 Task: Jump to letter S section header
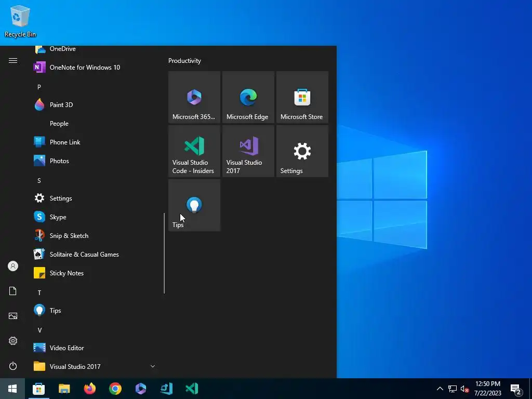pos(39,180)
